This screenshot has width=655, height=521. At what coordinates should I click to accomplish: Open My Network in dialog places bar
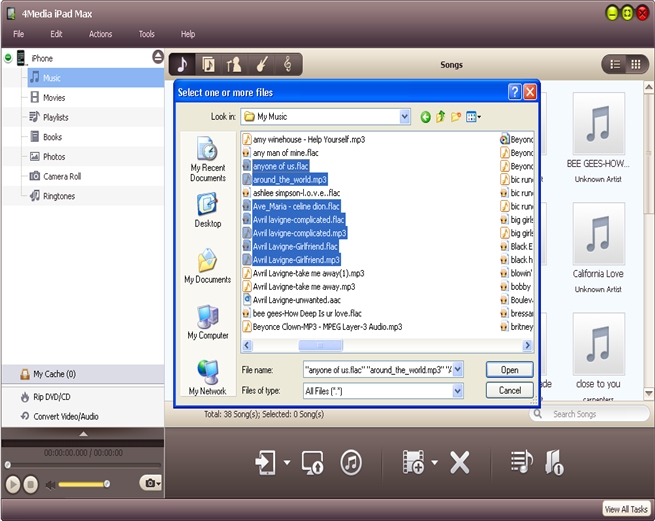tap(208, 378)
